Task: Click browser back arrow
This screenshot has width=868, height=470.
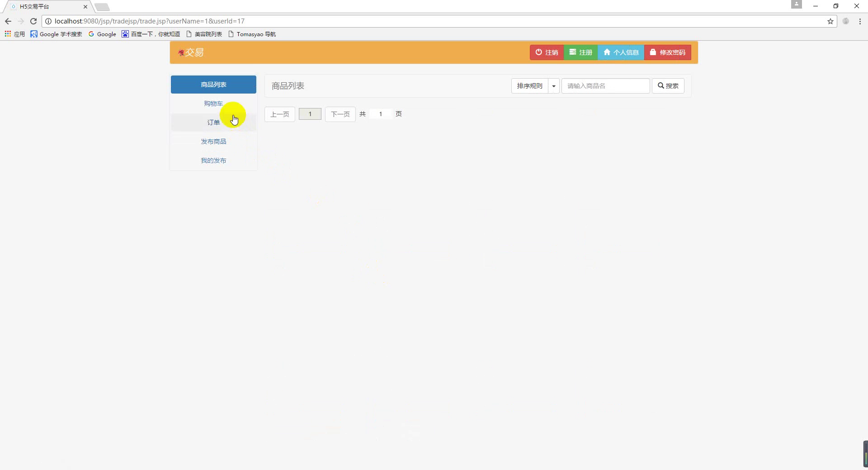Action: coord(8,21)
